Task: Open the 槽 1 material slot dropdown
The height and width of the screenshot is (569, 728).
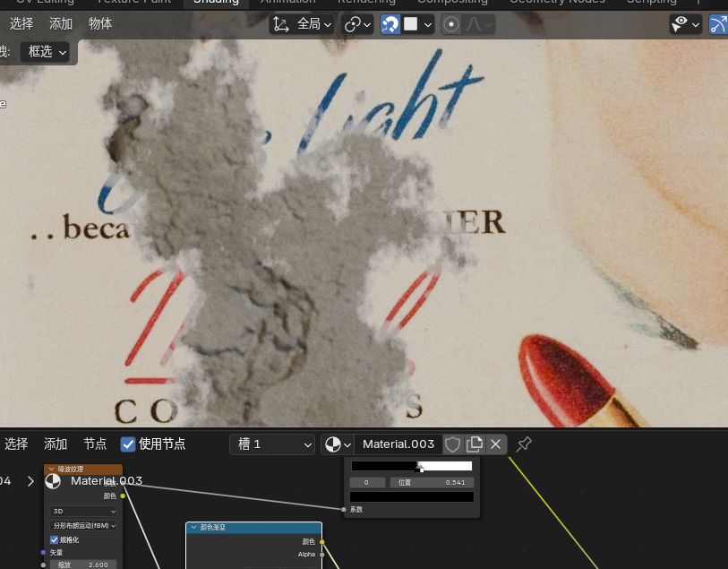Action: point(272,444)
